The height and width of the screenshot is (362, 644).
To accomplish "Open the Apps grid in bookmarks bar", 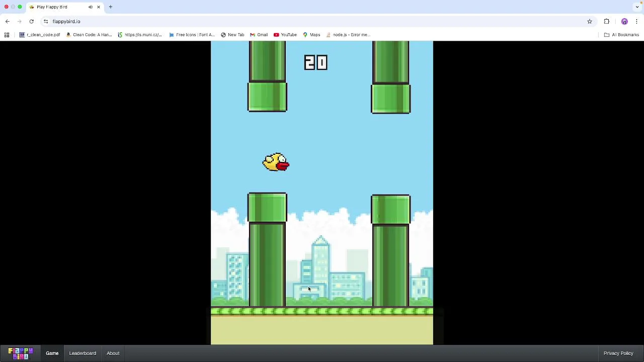I will (7, 35).
